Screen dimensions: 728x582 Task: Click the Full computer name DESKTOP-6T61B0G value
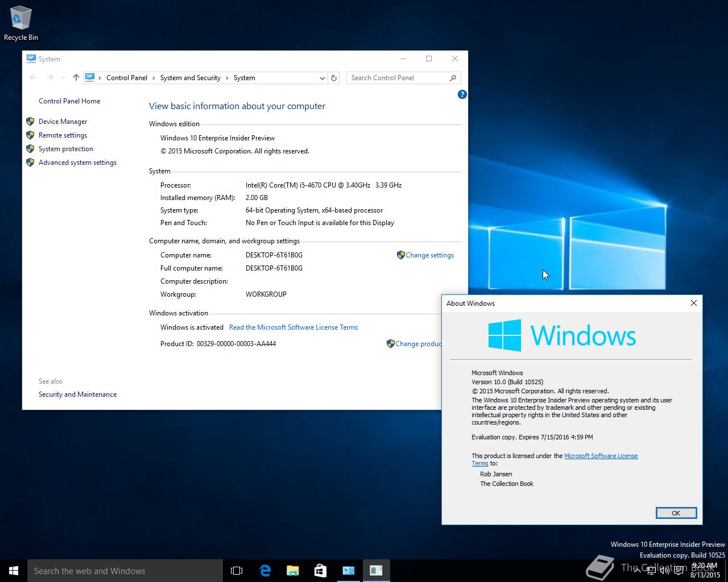click(x=274, y=268)
